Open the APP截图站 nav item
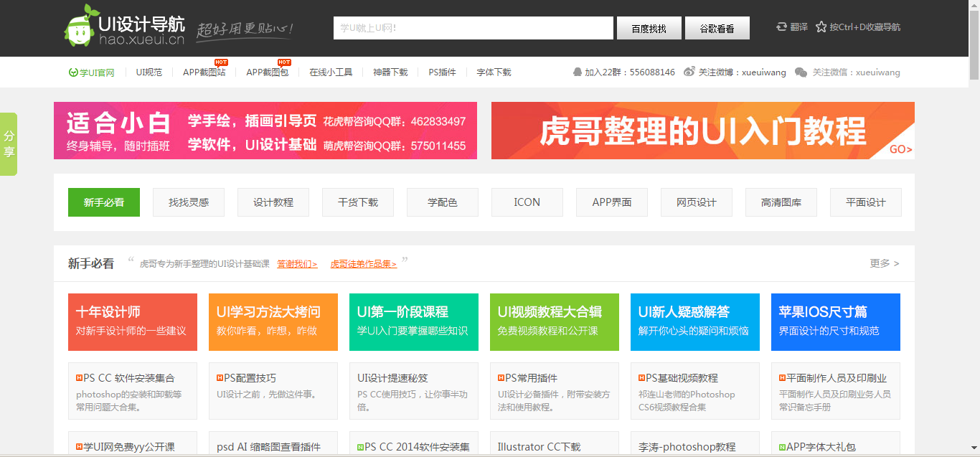 (x=204, y=72)
